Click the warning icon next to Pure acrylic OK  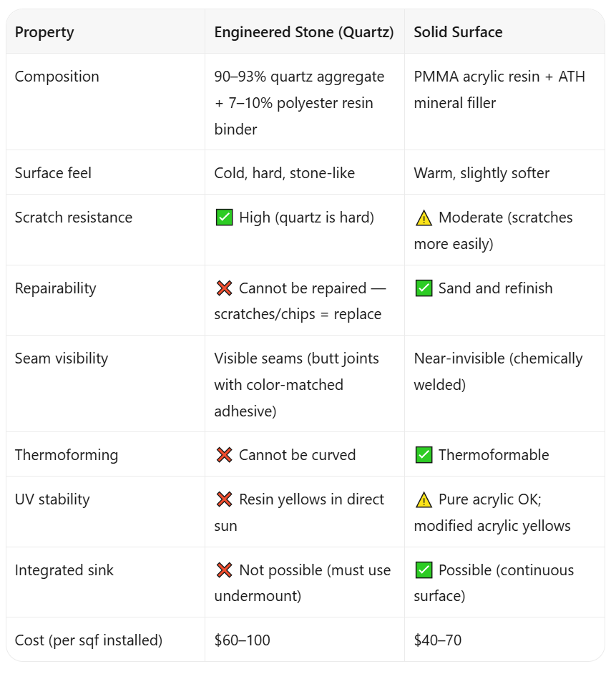[x=424, y=500]
